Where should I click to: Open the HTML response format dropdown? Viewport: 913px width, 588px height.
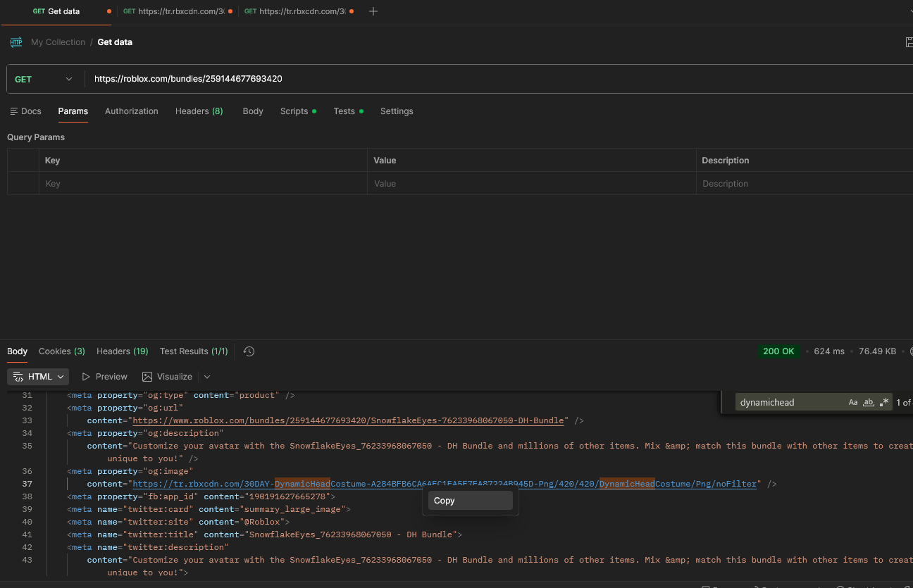point(38,377)
